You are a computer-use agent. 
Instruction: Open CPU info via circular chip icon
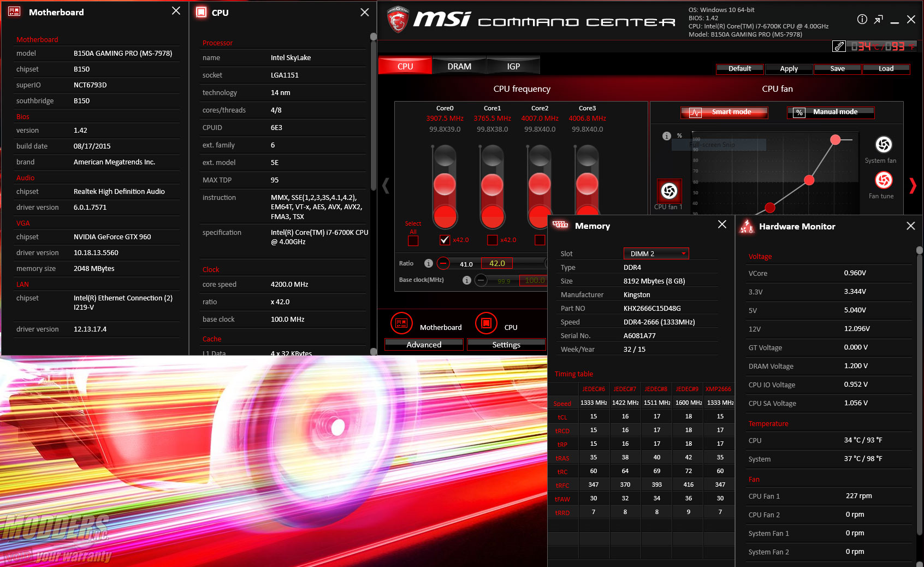486,323
